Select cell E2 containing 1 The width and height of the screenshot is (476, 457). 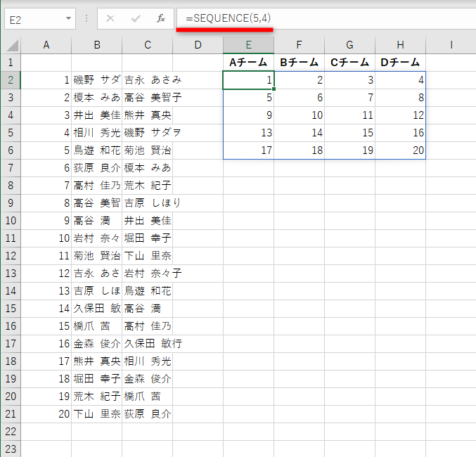coord(249,80)
